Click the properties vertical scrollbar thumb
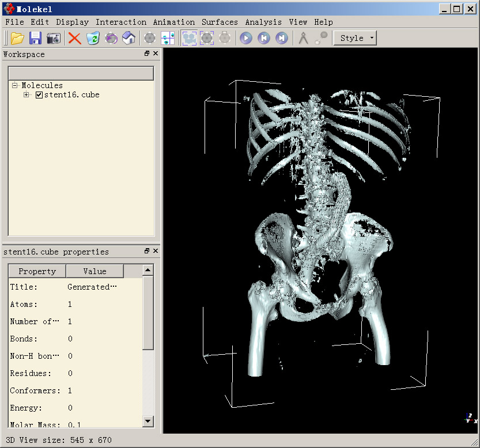 coord(148,313)
